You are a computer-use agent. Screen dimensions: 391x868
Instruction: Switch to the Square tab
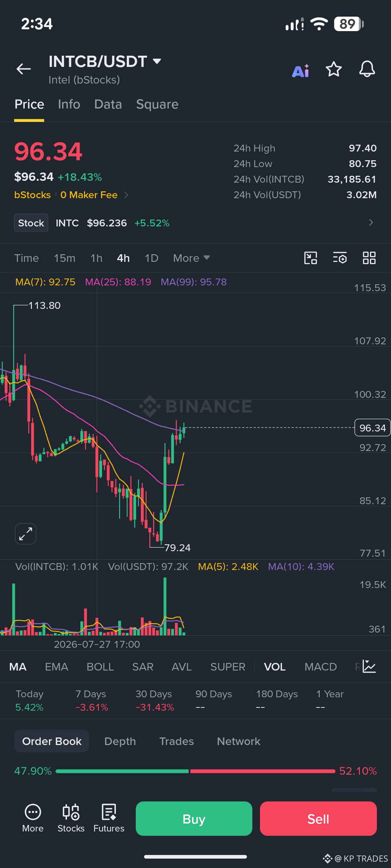point(157,104)
